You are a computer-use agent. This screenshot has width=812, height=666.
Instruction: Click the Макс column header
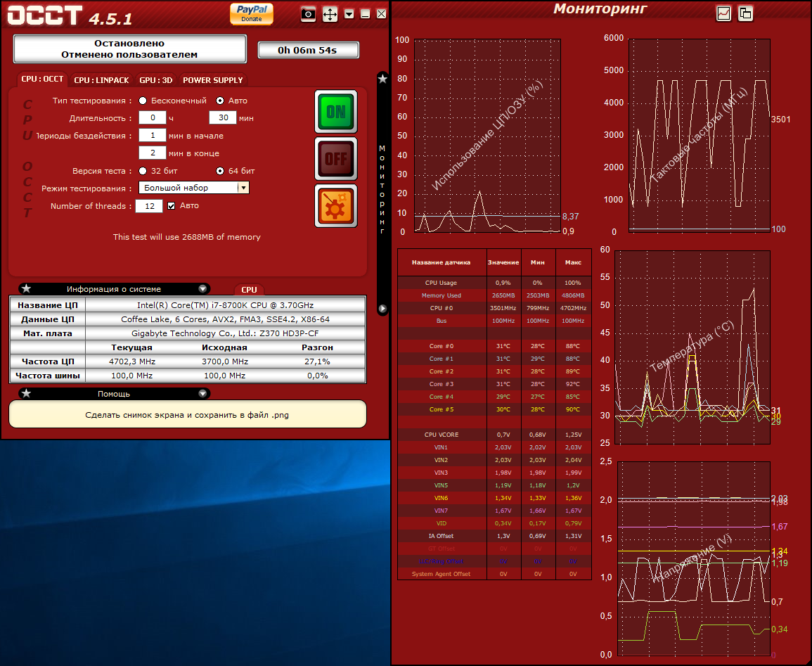[573, 262]
